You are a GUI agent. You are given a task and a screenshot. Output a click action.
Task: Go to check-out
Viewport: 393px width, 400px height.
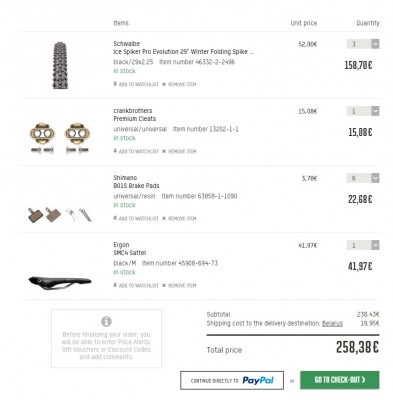point(340,380)
